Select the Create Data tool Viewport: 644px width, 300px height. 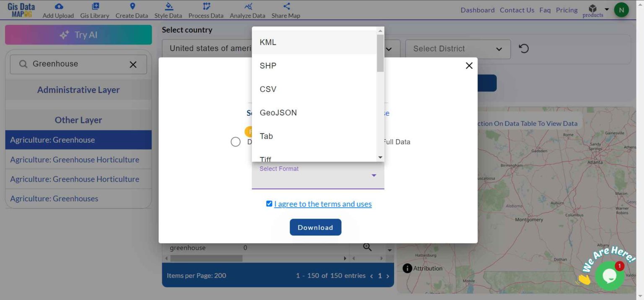(x=132, y=10)
